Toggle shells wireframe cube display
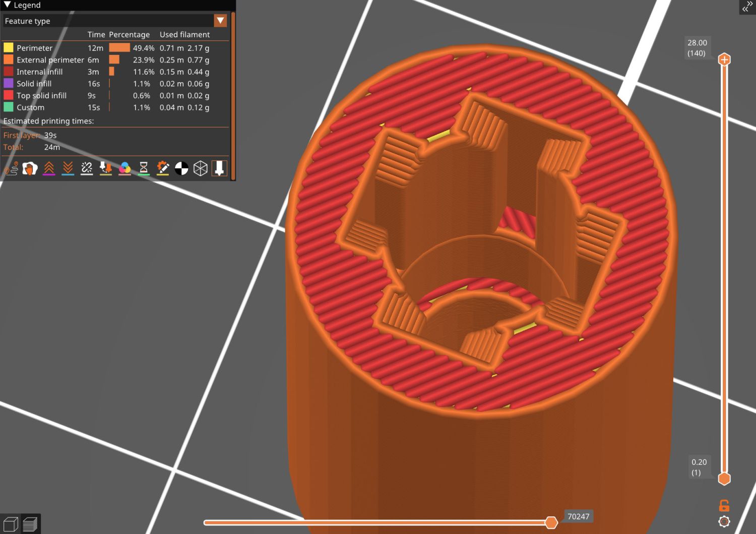This screenshot has height=534, width=756. 201,168
